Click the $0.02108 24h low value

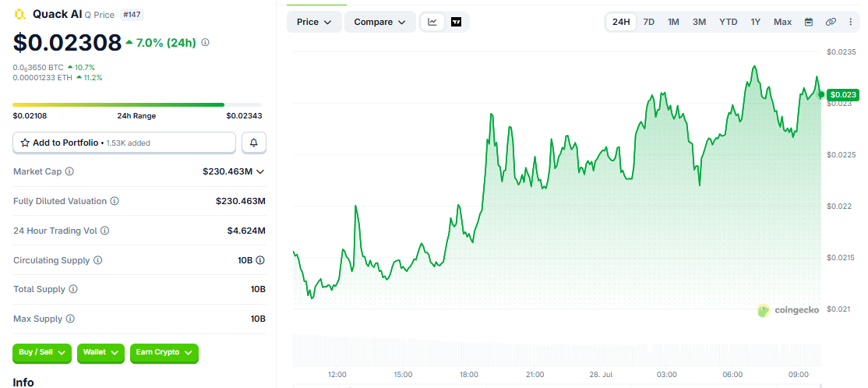pyautogui.click(x=30, y=115)
